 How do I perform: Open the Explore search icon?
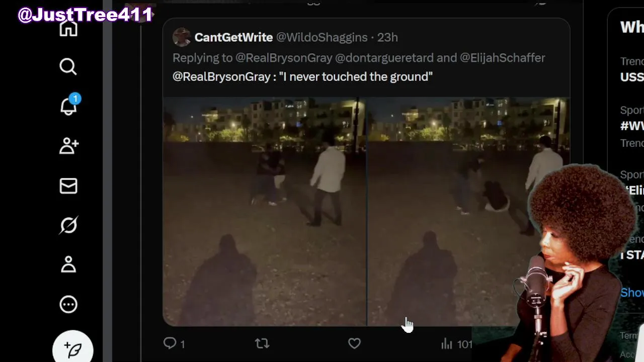68,66
